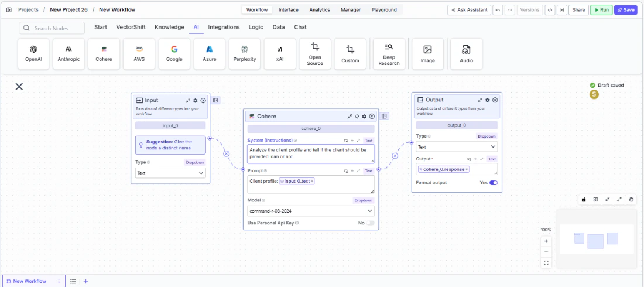Screen dimensions: 644x287
Task: Collapse the Cohere node
Action: click(x=350, y=117)
